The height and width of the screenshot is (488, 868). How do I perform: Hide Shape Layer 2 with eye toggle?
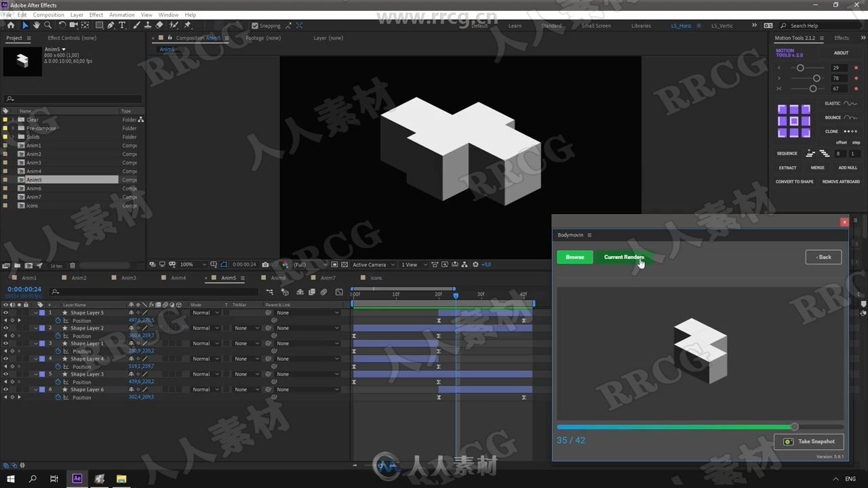click(x=5, y=328)
